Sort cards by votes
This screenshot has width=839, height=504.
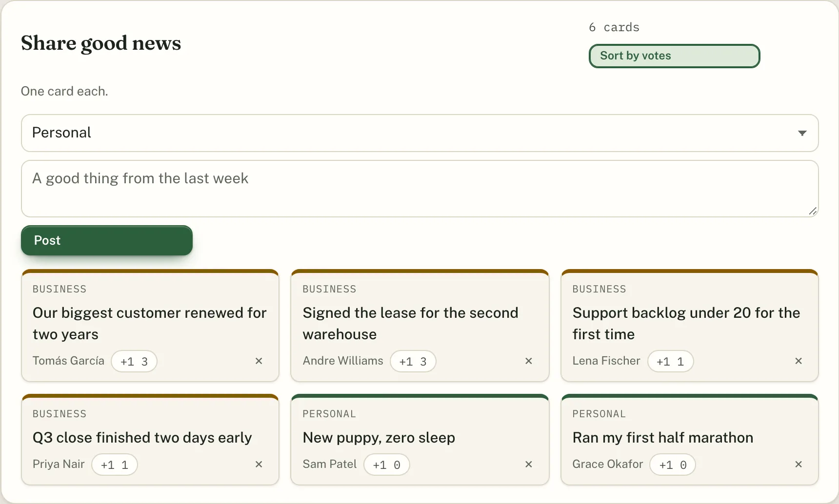[x=674, y=56]
